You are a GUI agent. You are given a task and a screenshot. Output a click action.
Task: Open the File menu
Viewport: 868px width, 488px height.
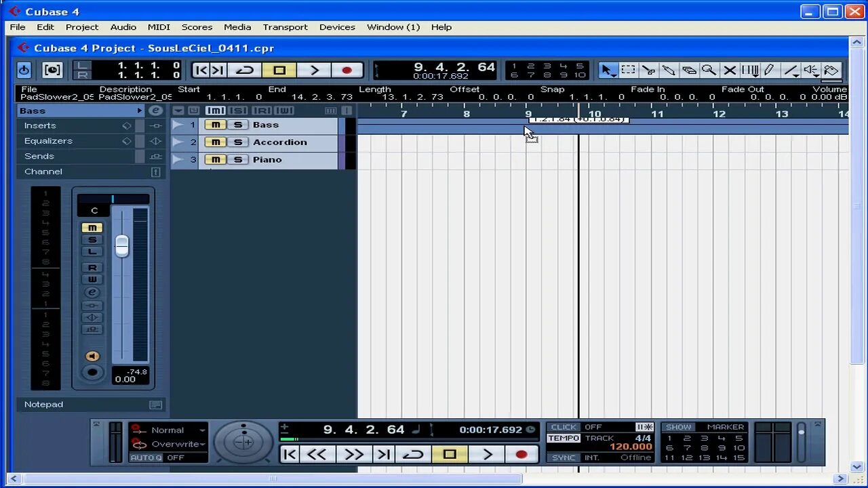click(18, 27)
